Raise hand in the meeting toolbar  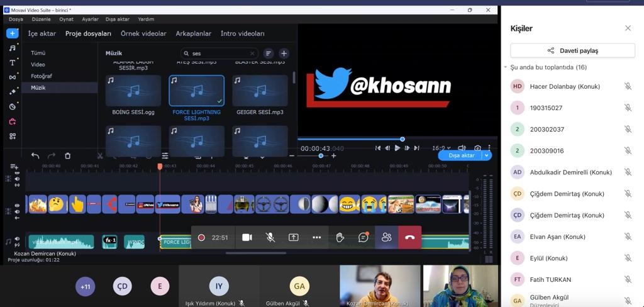click(x=340, y=237)
